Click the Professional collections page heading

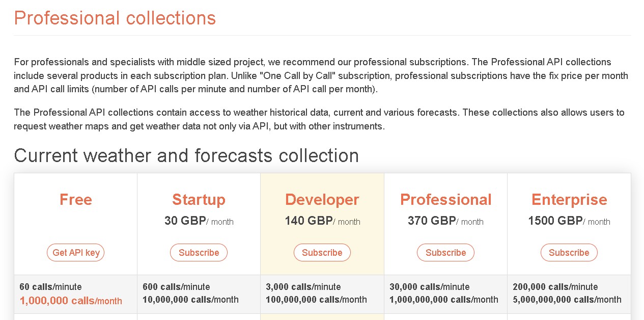[115, 18]
